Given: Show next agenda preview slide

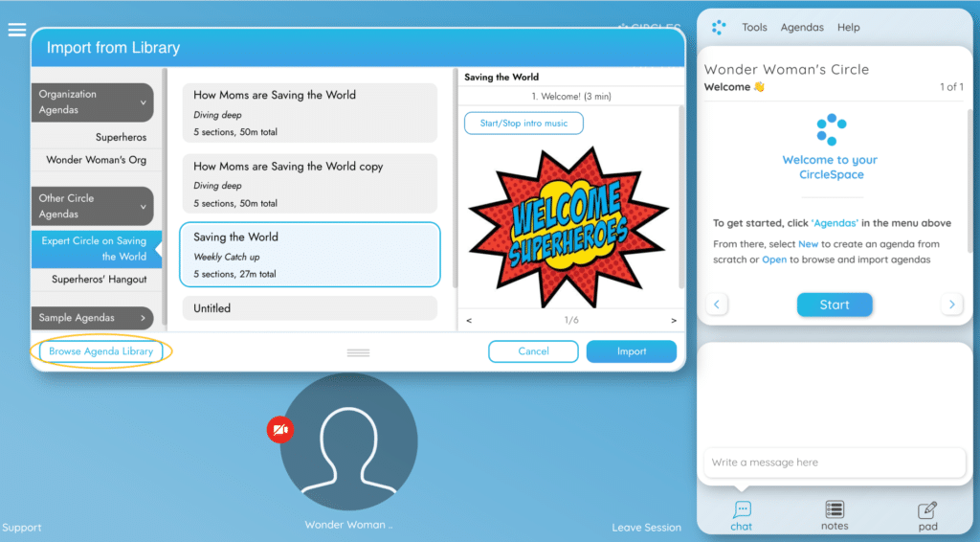Looking at the screenshot, I should point(674,320).
